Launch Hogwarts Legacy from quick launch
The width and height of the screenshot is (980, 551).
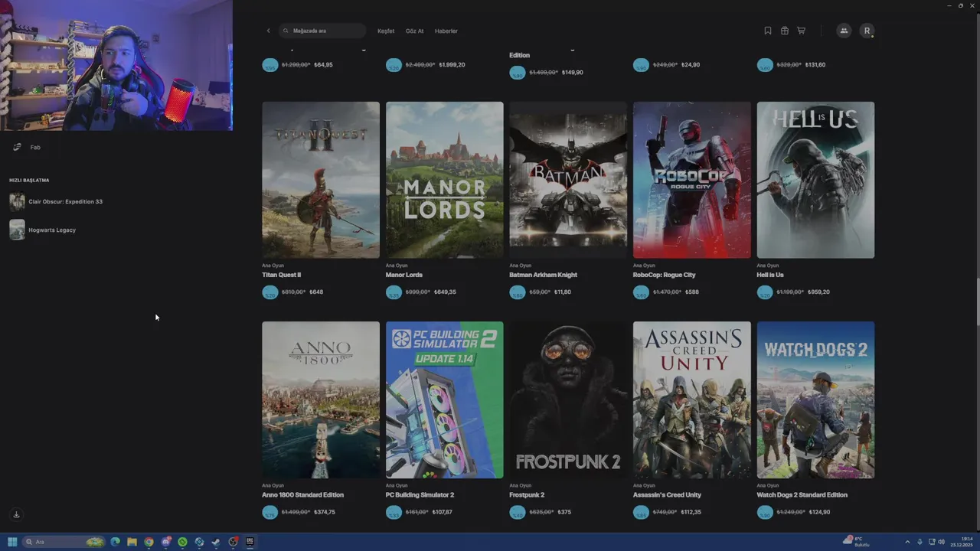point(52,230)
